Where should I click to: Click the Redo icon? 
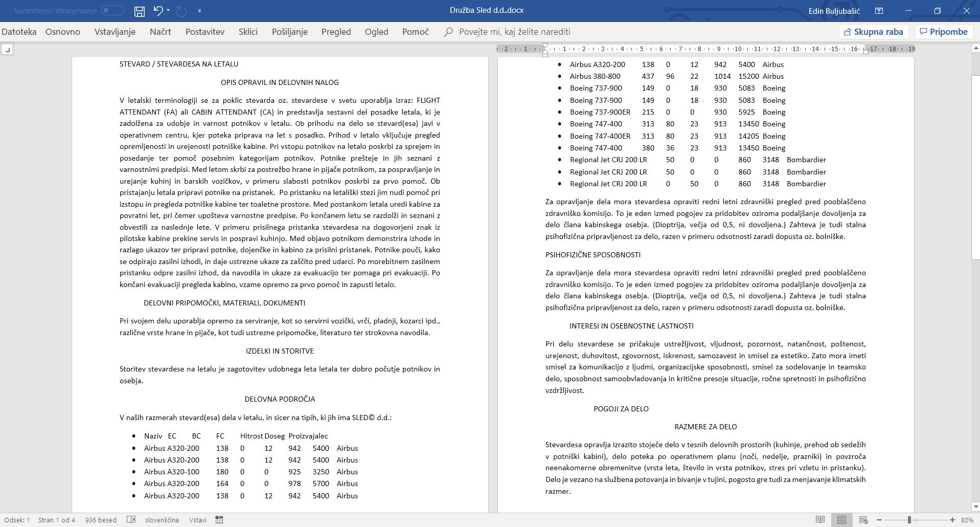(x=181, y=11)
